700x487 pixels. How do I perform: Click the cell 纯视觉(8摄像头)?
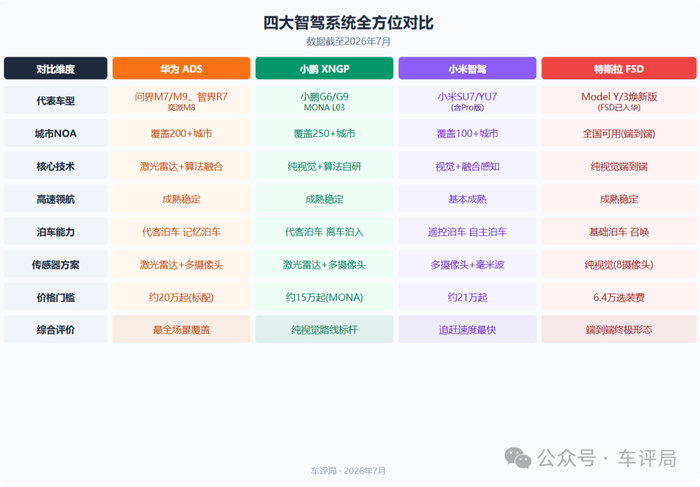619,264
